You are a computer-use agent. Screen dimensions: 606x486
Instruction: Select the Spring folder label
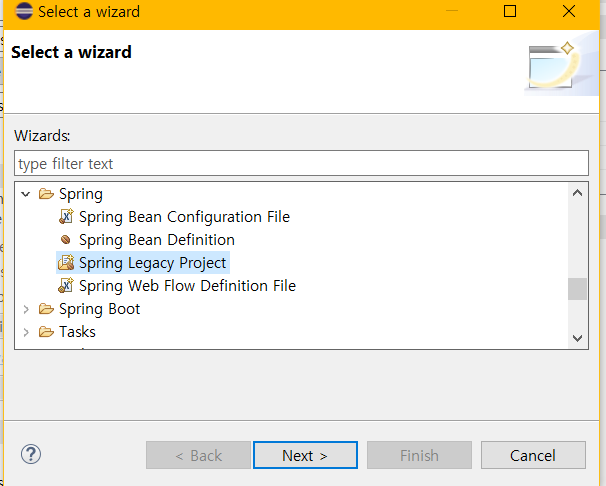[81, 194]
